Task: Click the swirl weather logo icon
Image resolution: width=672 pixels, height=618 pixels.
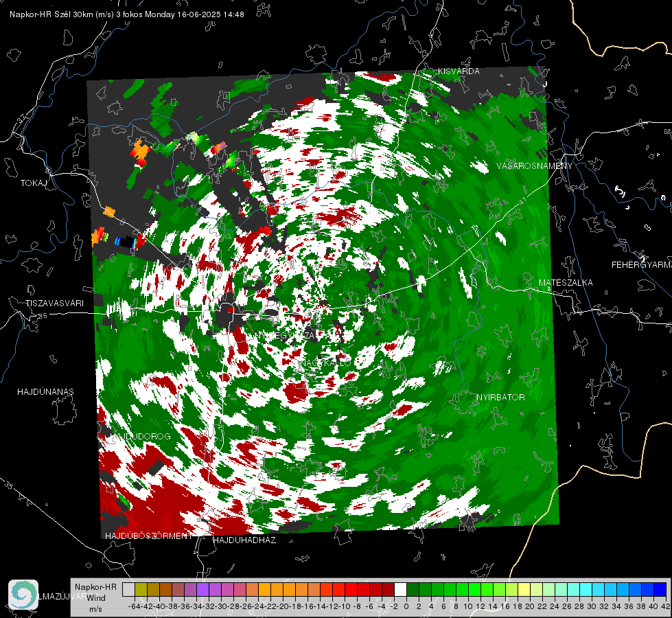Action: (23, 595)
